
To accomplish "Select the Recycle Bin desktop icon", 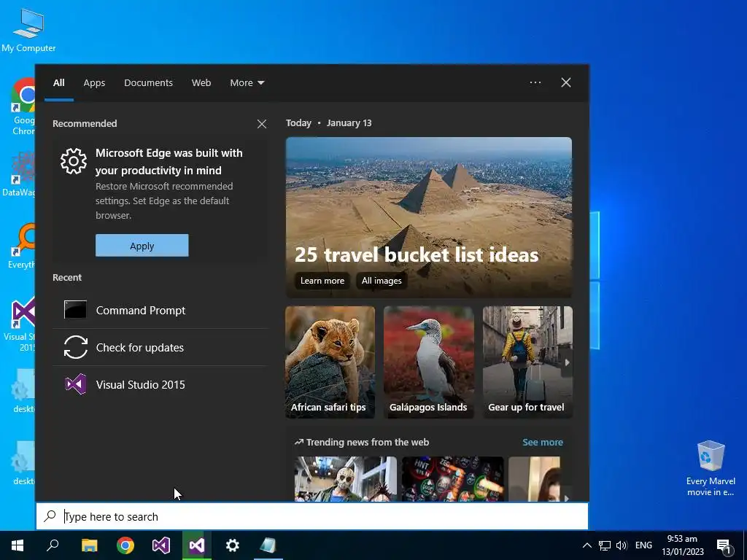I will click(711, 469).
